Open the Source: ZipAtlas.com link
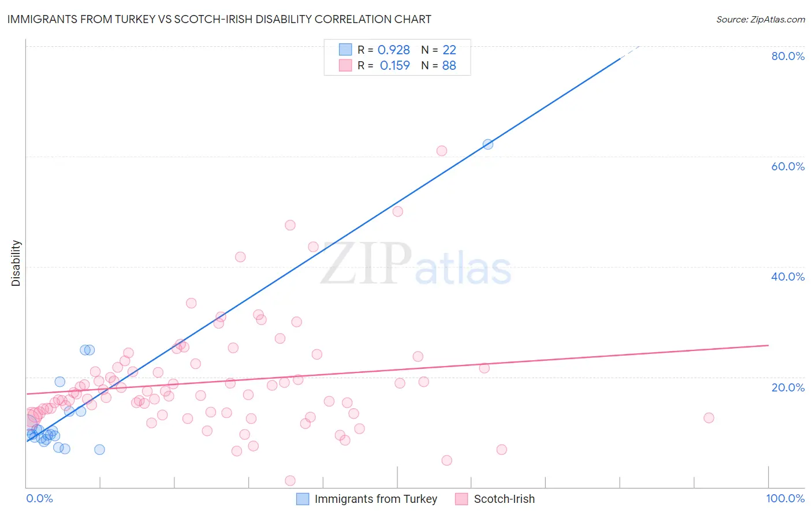This screenshot has width=812, height=515. pos(761,19)
